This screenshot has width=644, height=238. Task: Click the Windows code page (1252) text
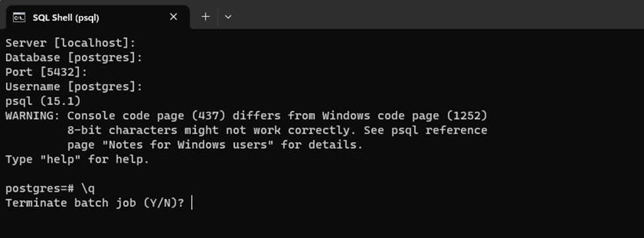tap(404, 116)
